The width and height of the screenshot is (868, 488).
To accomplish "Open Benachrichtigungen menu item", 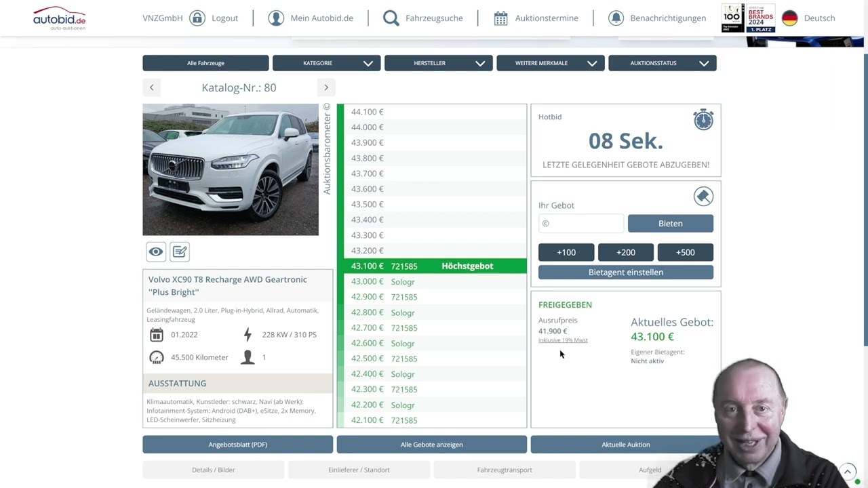I will (668, 18).
